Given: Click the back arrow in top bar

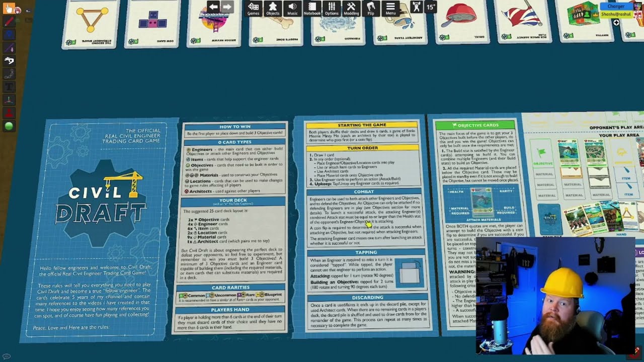Looking at the screenshot, I should coord(213,7).
